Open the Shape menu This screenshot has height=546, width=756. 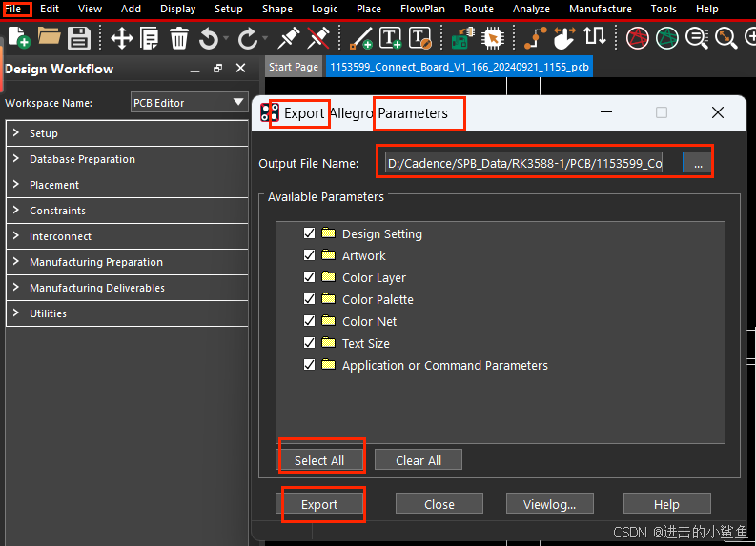point(277,9)
